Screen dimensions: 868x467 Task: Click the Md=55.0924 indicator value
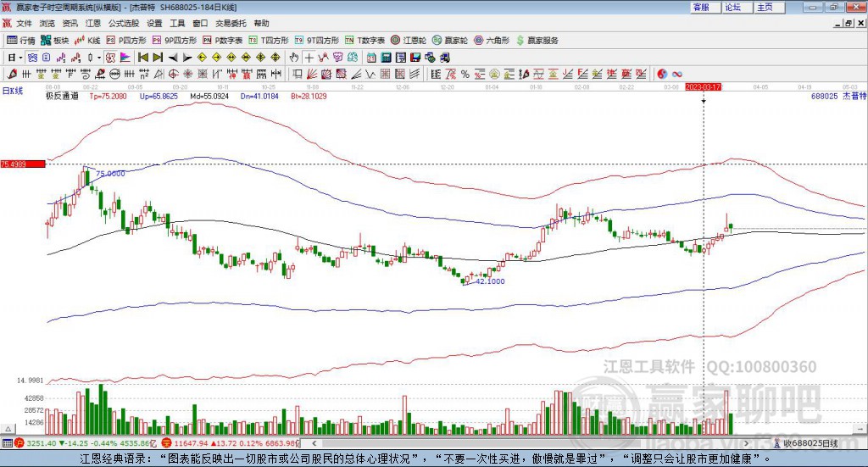(209, 96)
